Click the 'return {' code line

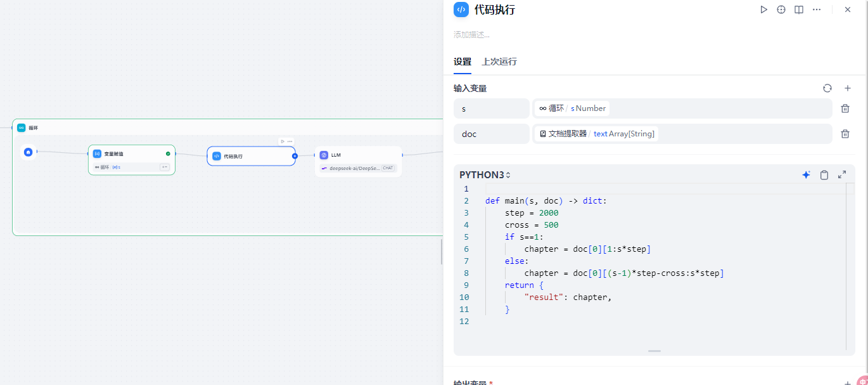524,285
